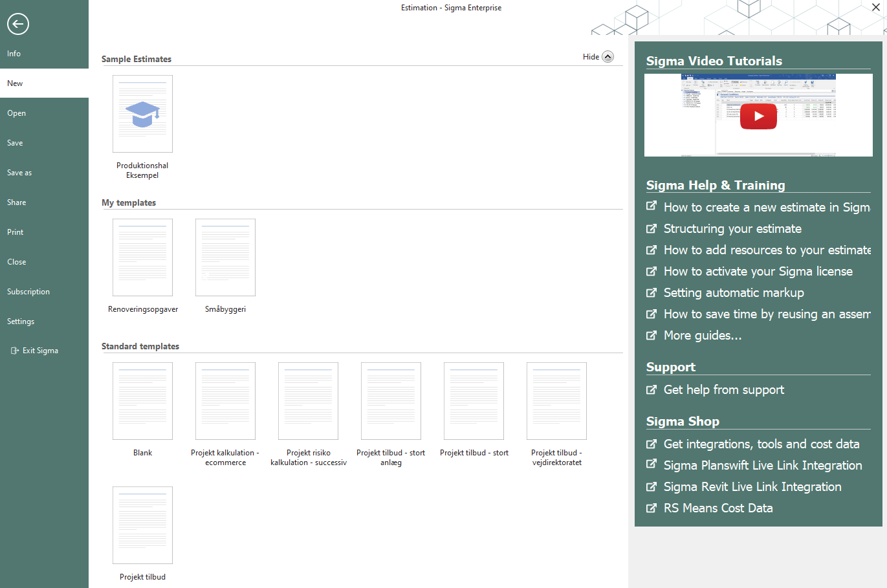The image size is (887, 588).
Task: Choose Projekt kalkulation - ecommerce template
Action: coord(225,401)
